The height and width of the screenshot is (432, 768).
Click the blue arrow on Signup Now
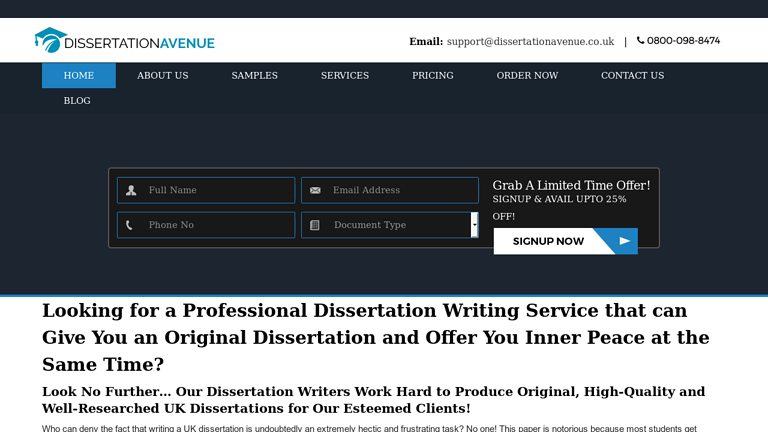click(x=624, y=241)
